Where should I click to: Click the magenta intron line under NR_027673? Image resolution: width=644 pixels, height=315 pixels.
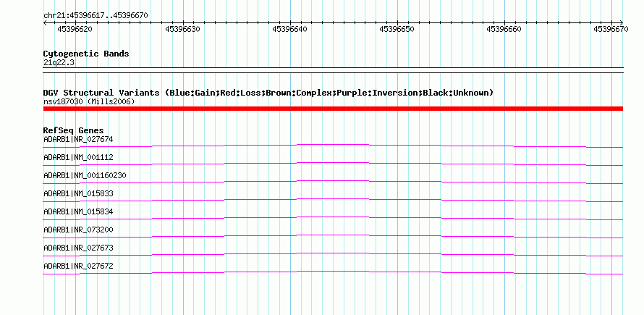[x=333, y=253]
